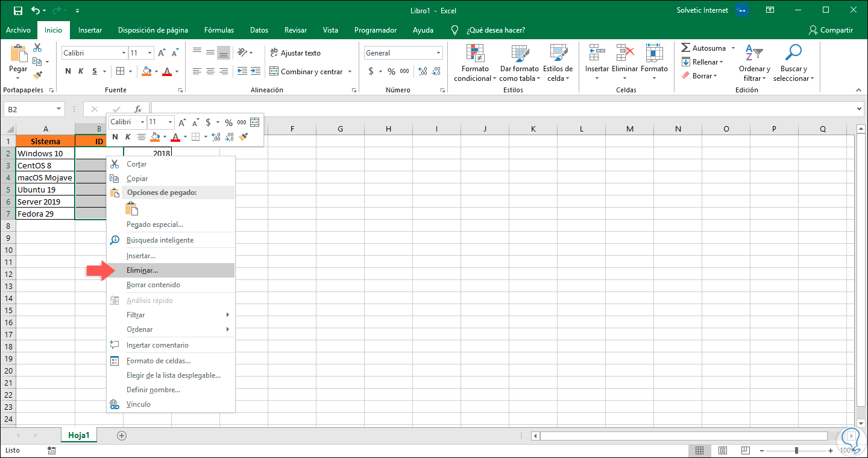The width and height of the screenshot is (868, 458).
Task: Click Insert Function fx icon
Action: coord(138,109)
